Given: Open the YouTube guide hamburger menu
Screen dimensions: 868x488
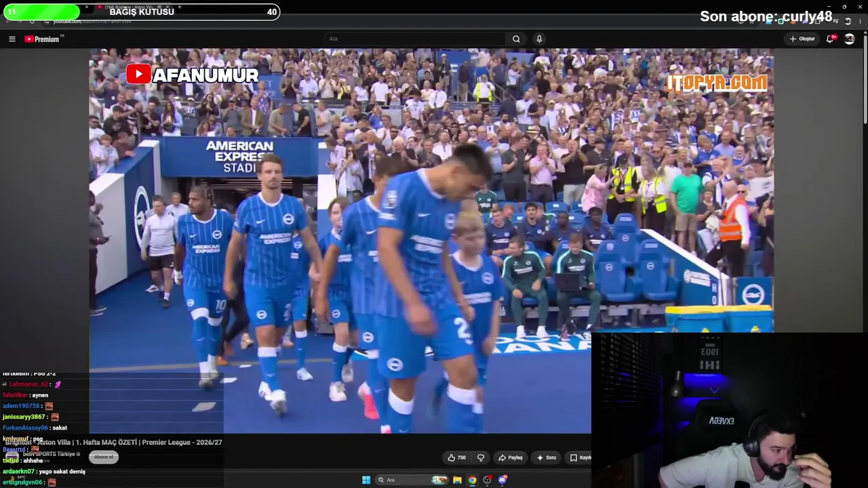Looking at the screenshot, I should pyautogui.click(x=12, y=39).
